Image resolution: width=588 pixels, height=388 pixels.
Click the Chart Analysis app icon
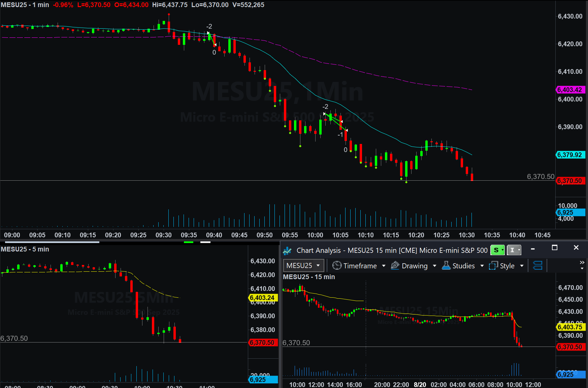pyautogui.click(x=287, y=250)
